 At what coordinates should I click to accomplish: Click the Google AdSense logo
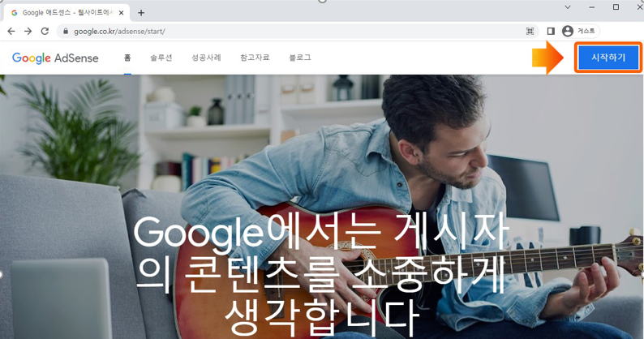click(x=55, y=58)
